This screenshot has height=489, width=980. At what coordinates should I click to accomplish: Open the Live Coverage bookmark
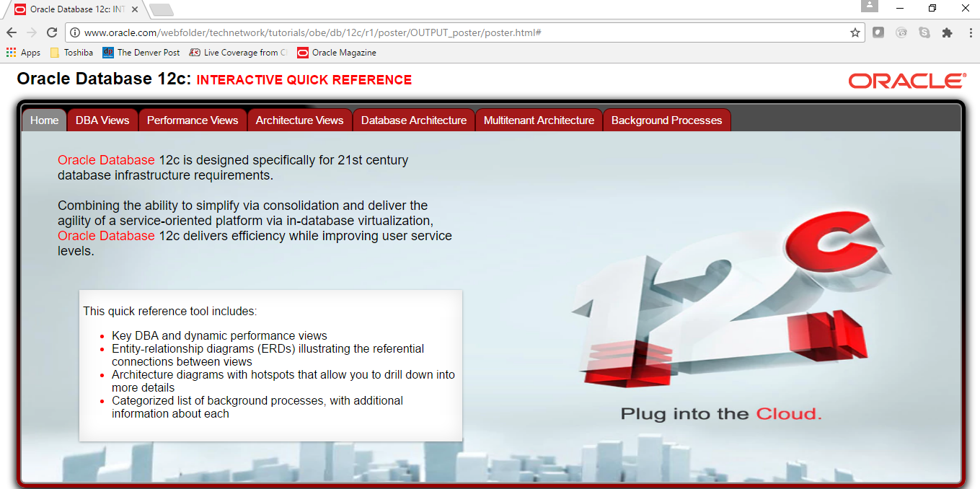[238, 53]
